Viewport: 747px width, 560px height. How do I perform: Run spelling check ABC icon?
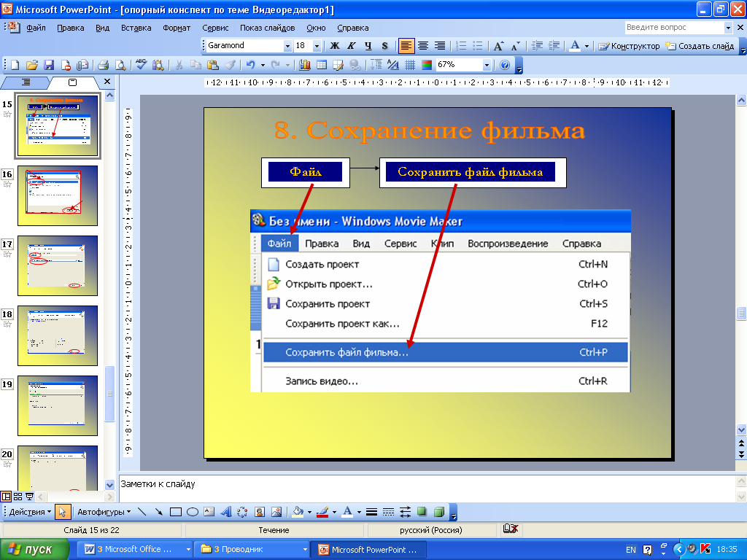tap(142, 65)
